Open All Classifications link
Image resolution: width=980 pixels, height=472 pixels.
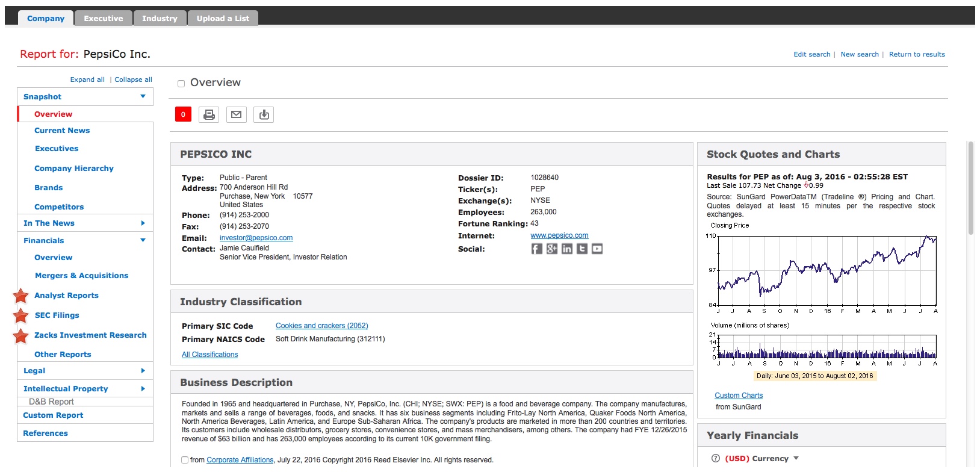point(209,355)
